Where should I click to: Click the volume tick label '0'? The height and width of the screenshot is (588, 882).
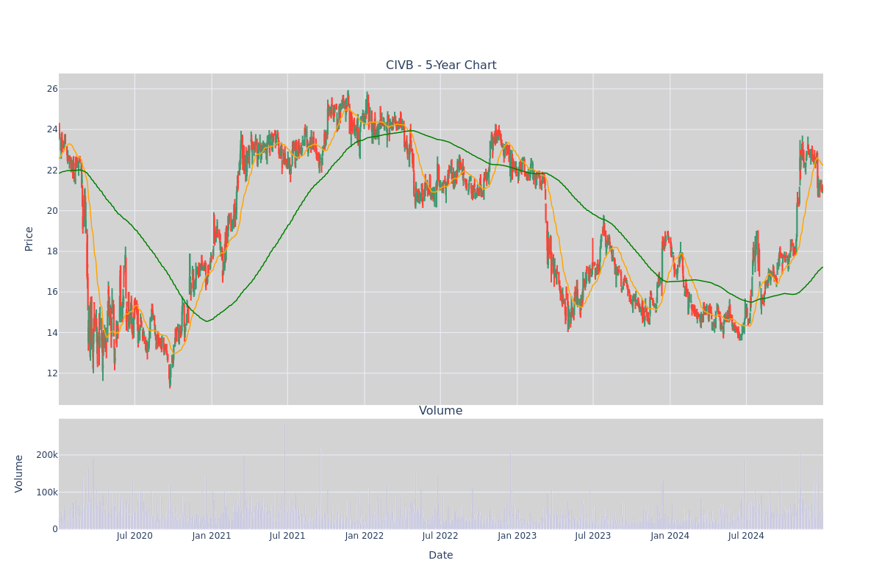pyautogui.click(x=55, y=529)
